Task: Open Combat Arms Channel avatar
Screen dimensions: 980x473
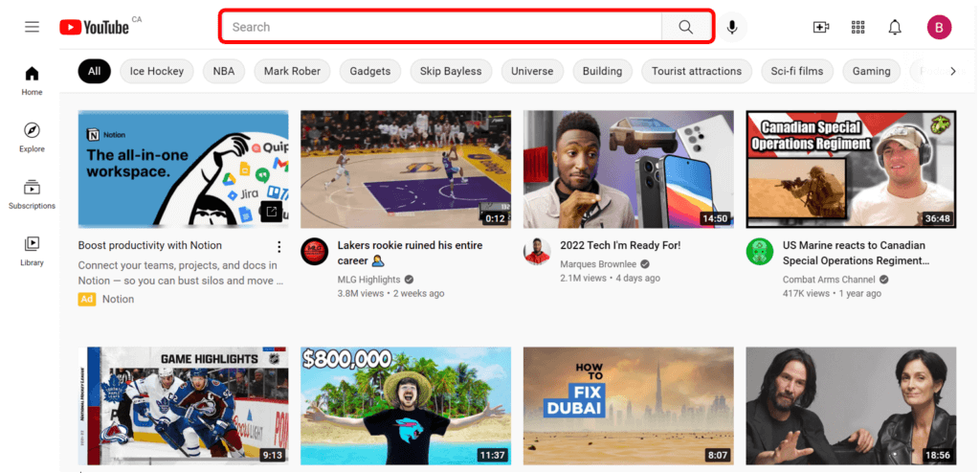Action: pos(759,252)
